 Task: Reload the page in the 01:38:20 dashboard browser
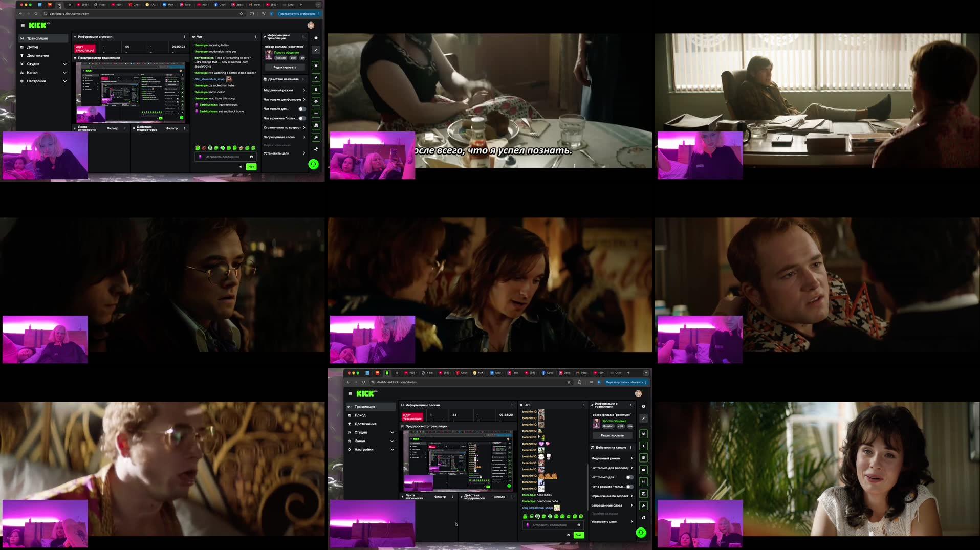click(363, 382)
